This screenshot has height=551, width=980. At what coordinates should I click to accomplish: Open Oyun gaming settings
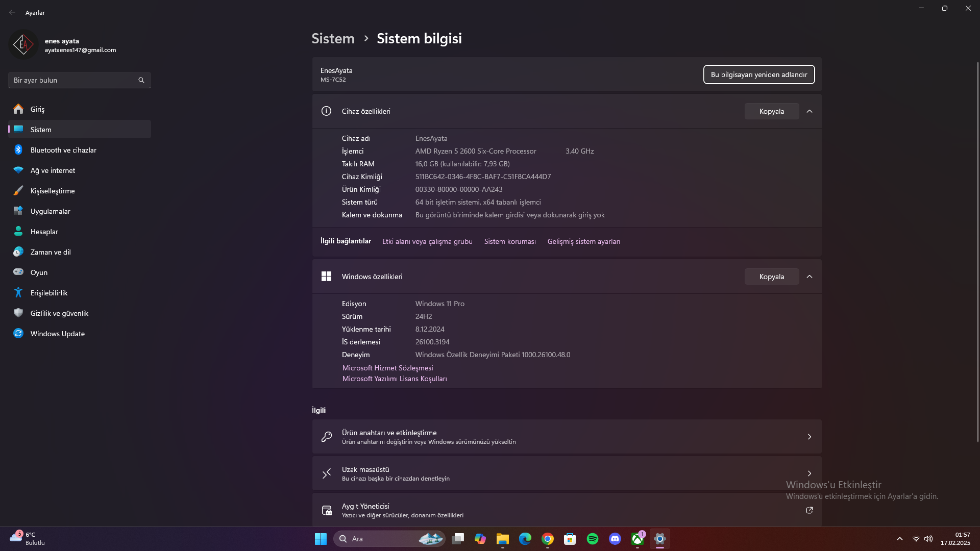point(39,272)
